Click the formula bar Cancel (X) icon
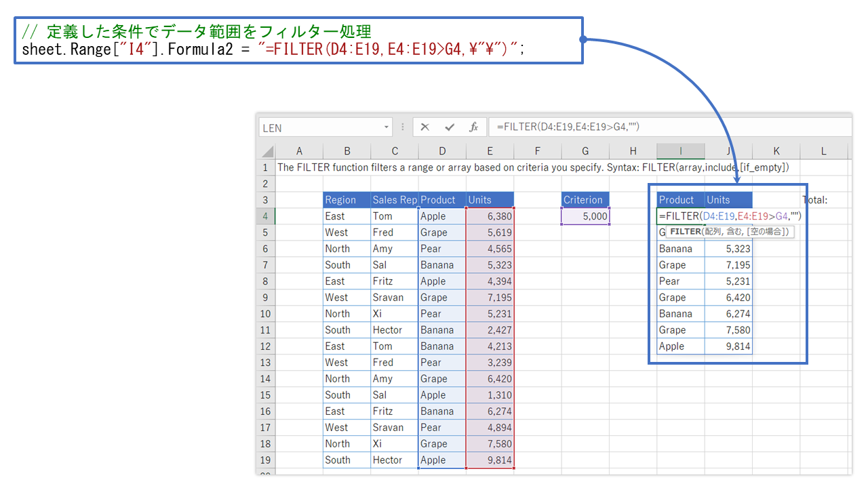 [425, 127]
